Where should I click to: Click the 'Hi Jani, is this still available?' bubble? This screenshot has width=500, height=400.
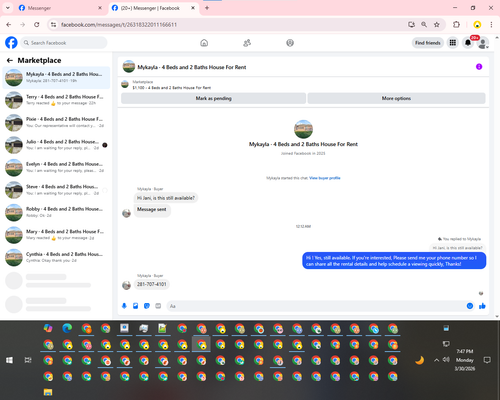(166, 198)
